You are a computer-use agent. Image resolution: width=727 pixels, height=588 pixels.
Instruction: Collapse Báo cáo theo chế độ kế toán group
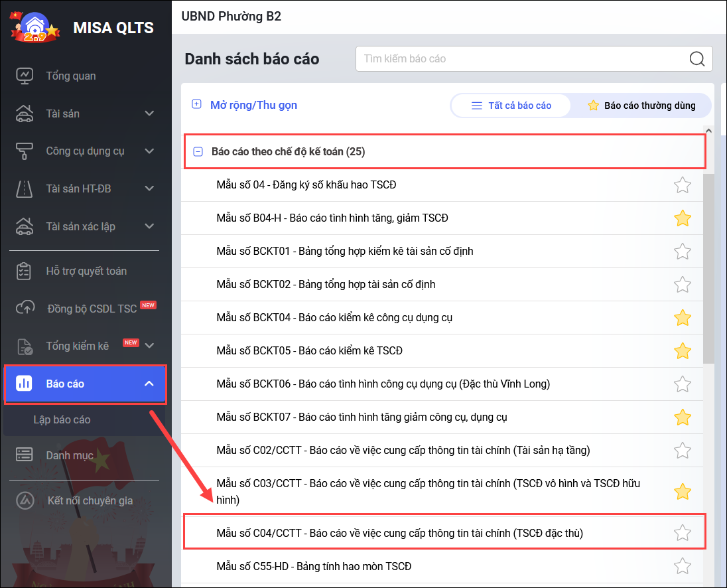(x=198, y=151)
